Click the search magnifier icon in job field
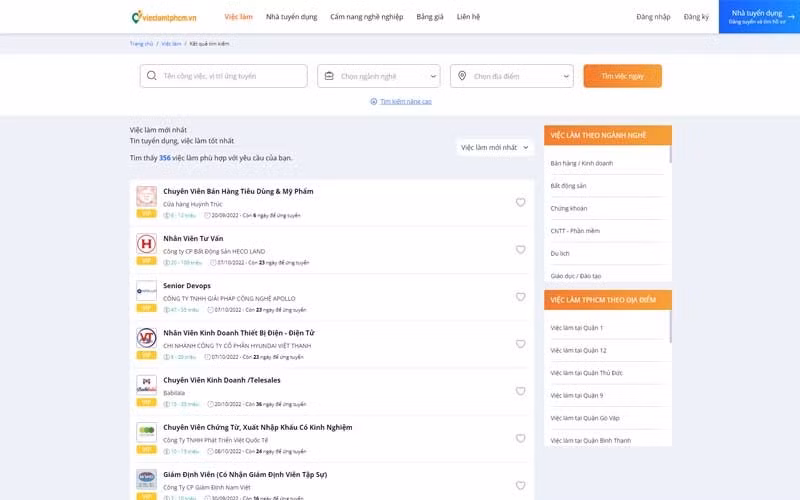 (x=152, y=76)
